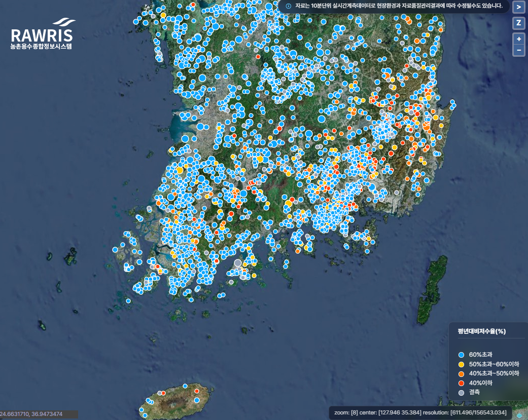Click the blue 60%초과 legend swatch
Image resolution: width=528 pixels, height=420 pixels.
(462, 355)
